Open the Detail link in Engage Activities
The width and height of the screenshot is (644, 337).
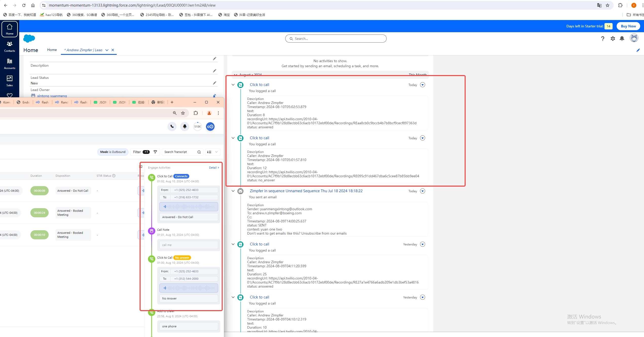point(214,168)
